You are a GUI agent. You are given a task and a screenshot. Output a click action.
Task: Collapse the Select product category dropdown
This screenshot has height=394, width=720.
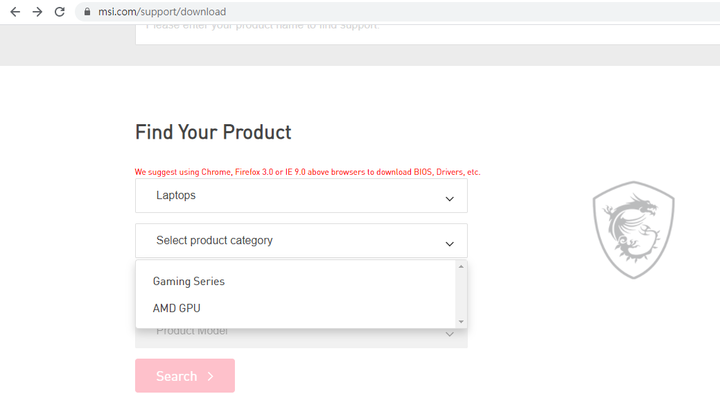301,241
